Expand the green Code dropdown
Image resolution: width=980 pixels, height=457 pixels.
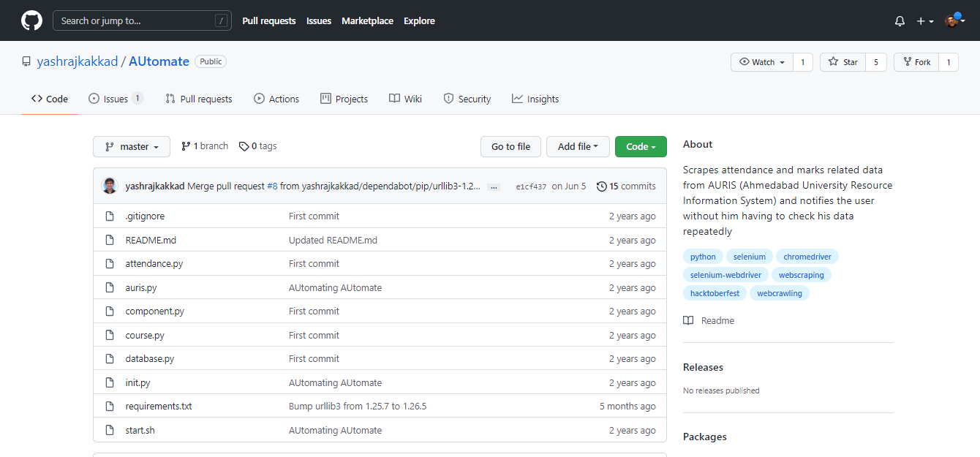641,146
